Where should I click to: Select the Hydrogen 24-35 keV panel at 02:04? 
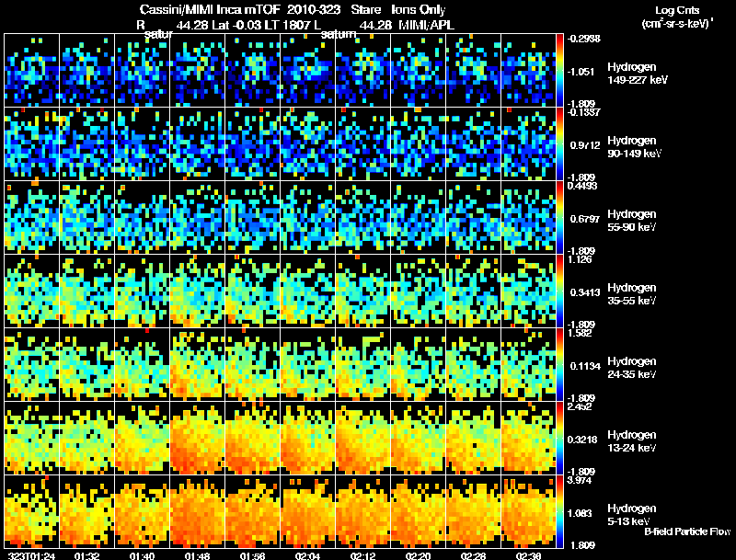click(x=307, y=365)
